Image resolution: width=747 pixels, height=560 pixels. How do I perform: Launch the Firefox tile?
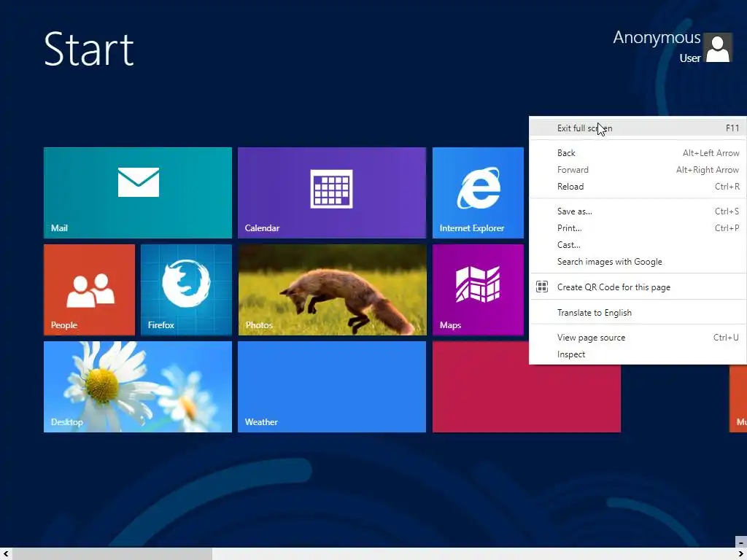pyautogui.click(x=186, y=289)
